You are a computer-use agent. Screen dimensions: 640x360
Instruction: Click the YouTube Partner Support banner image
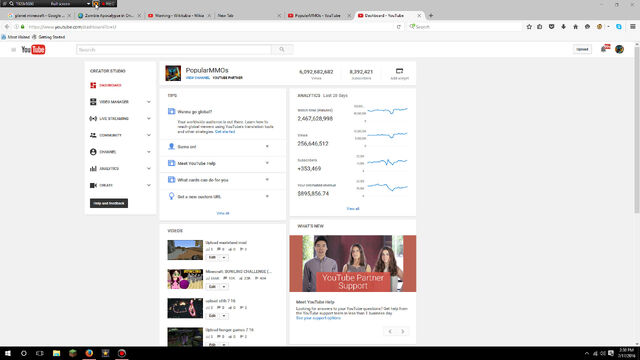click(x=353, y=263)
